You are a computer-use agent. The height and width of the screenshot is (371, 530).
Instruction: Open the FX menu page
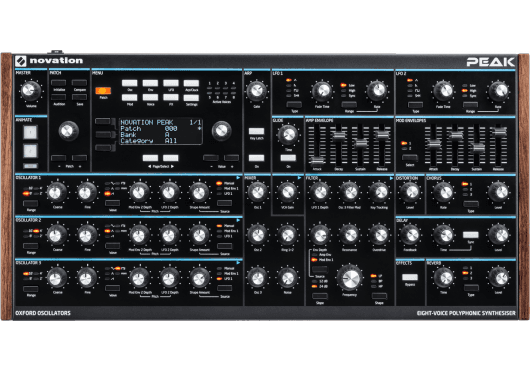pyautogui.click(x=171, y=98)
